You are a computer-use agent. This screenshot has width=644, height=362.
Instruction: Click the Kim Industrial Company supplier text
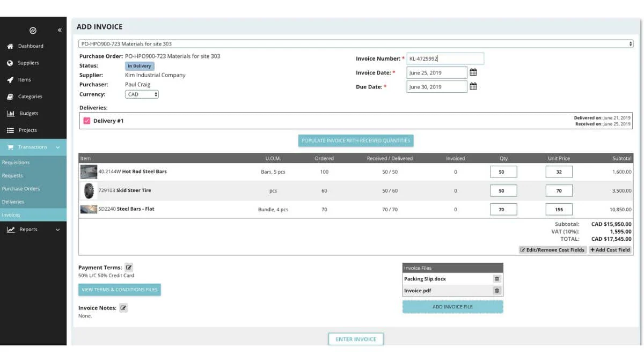point(155,75)
